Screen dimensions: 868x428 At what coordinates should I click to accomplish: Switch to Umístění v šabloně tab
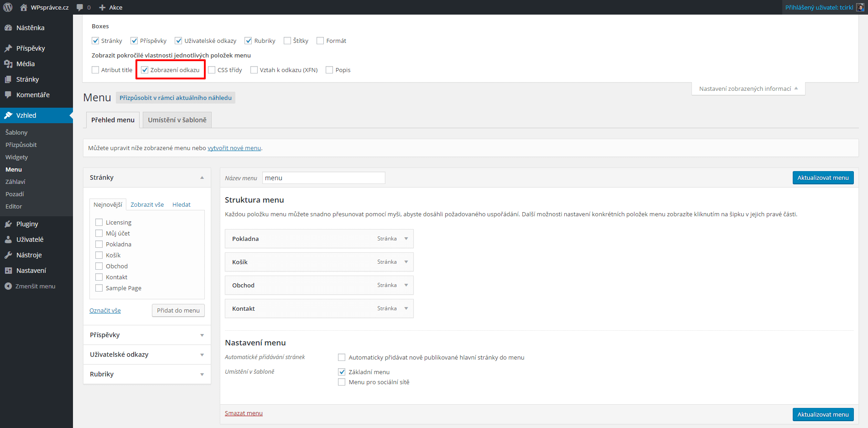tap(177, 120)
